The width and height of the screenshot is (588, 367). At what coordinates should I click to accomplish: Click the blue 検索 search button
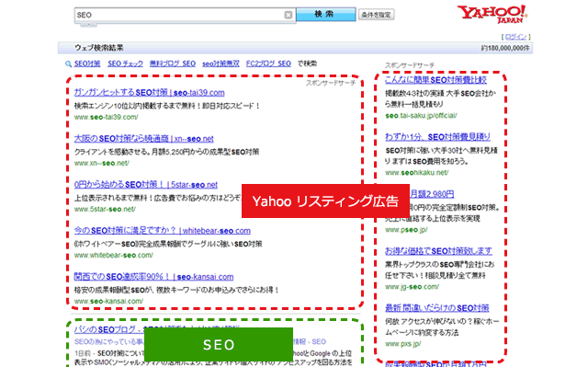[326, 15]
